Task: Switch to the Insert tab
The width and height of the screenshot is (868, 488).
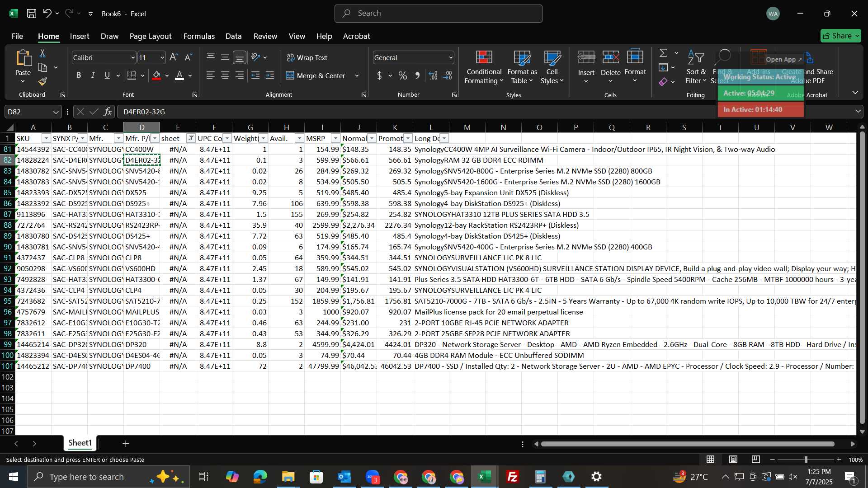Action: pos(80,36)
